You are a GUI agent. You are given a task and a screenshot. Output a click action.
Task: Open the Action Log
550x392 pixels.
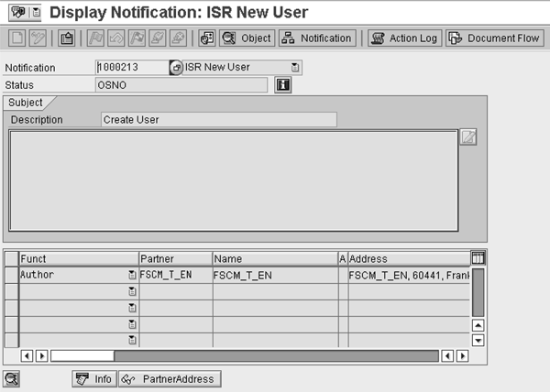[x=405, y=38]
